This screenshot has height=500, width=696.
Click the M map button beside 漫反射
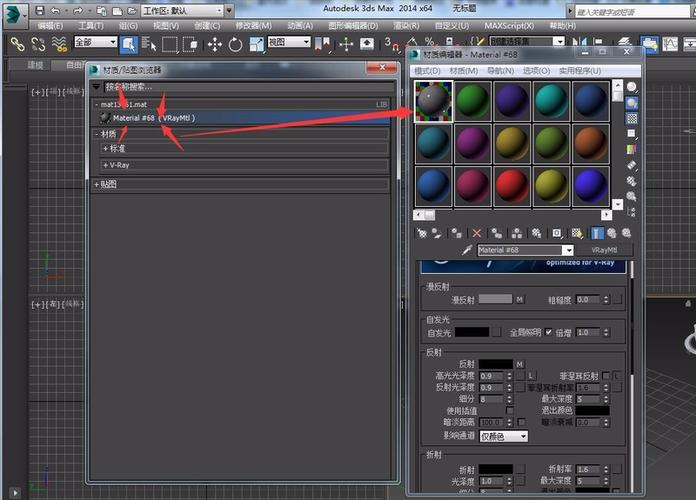tap(519, 300)
